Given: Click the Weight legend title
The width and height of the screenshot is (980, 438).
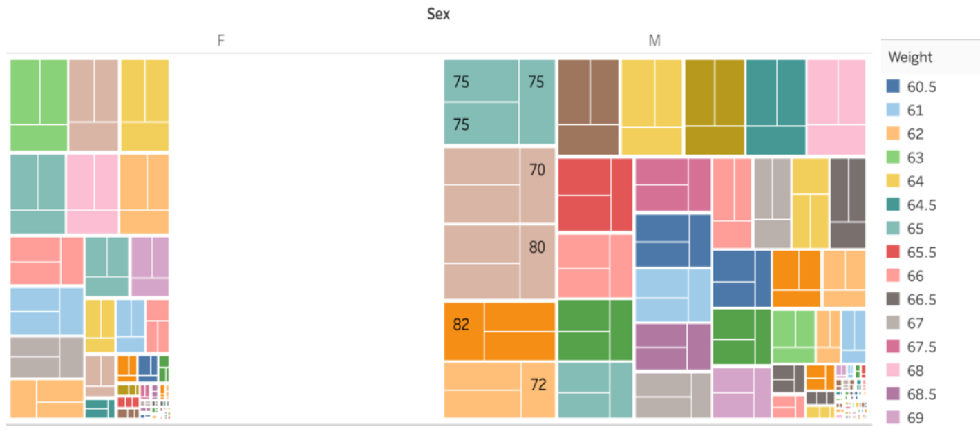Looking at the screenshot, I should pos(910,57).
